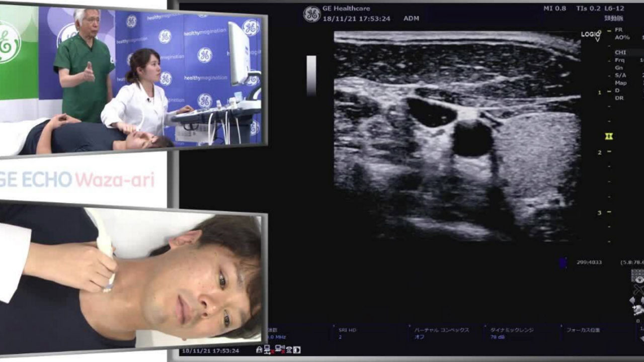The height and width of the screenshot is (362, 644).
Task: Click the yellow focus position marker
Action: pos(609,136)
